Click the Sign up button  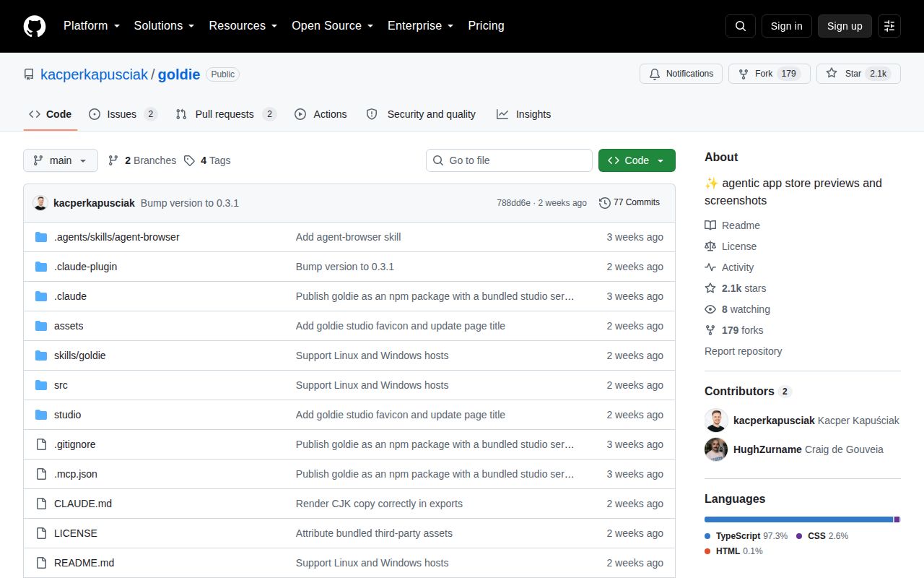(845, 26)
